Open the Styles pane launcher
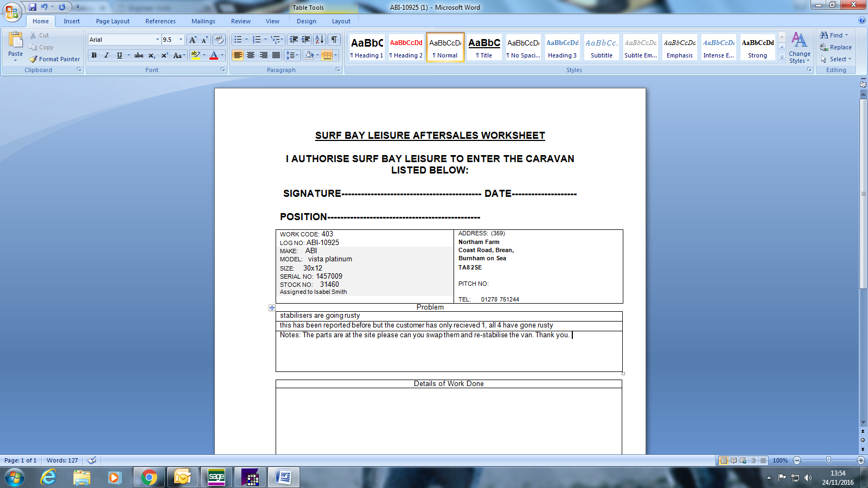868x488 pixels. (x=809, y=70)
